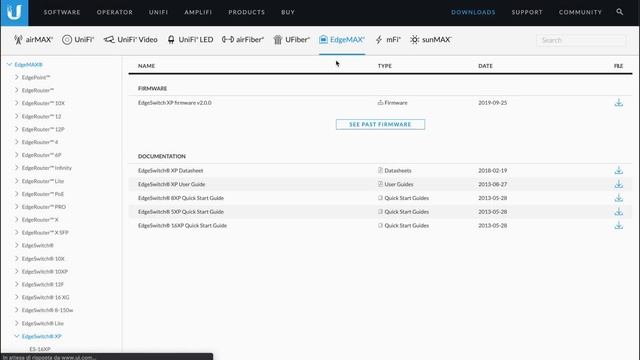
Task: Download the 16XP Quick Start Guide file
Action: click(619, 225)
